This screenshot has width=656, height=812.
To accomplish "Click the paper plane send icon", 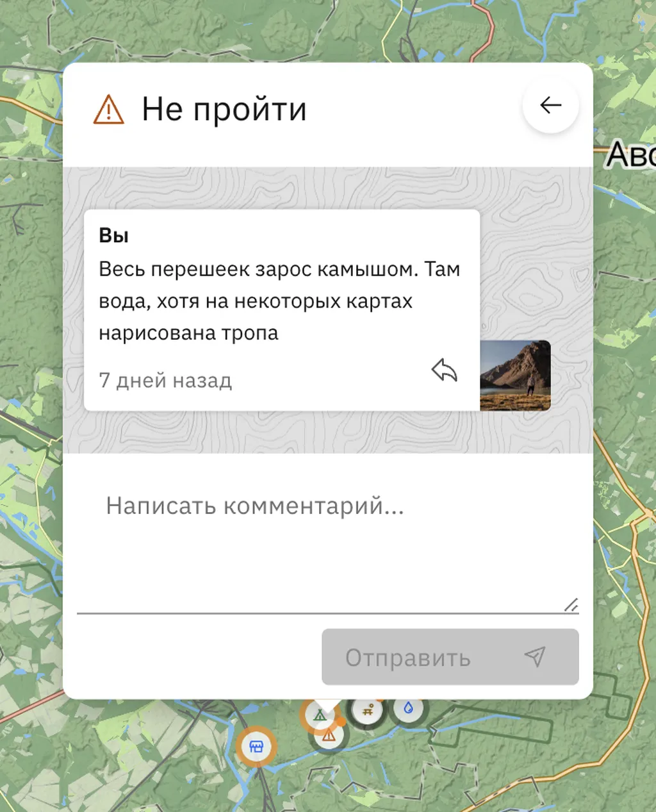I will tap(534, 656).
